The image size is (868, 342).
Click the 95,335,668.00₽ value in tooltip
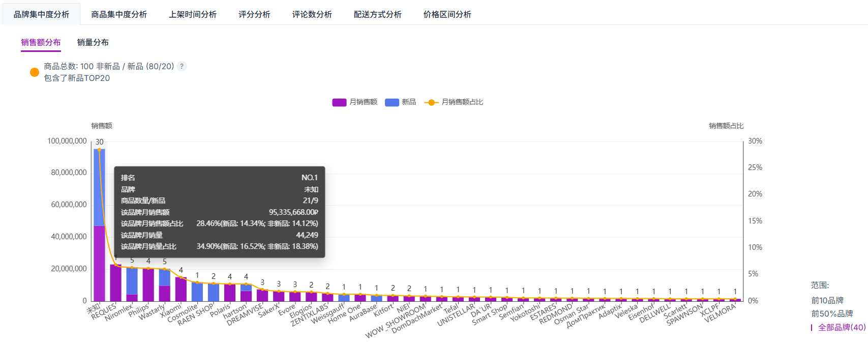coord(293,212)
